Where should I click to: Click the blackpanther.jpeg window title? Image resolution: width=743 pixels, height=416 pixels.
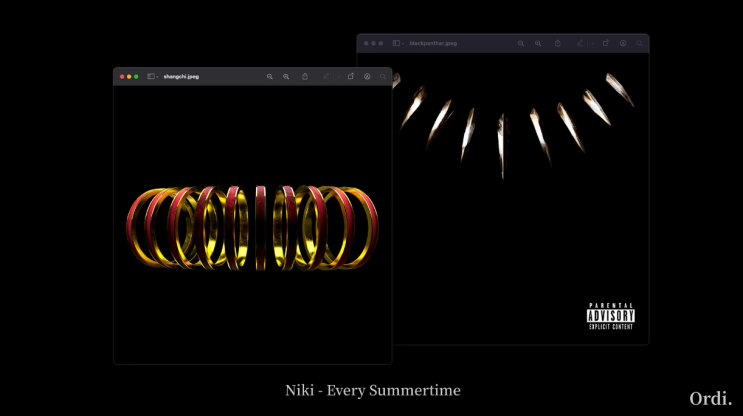[x=433, y=43]
